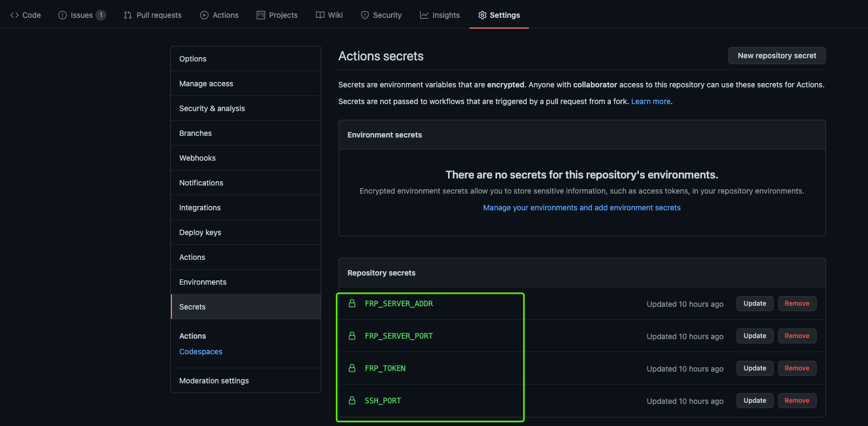Click the graph icon for Insights
Image resolution: width=868 pixels, height=426 pixels.
(424, 15)
